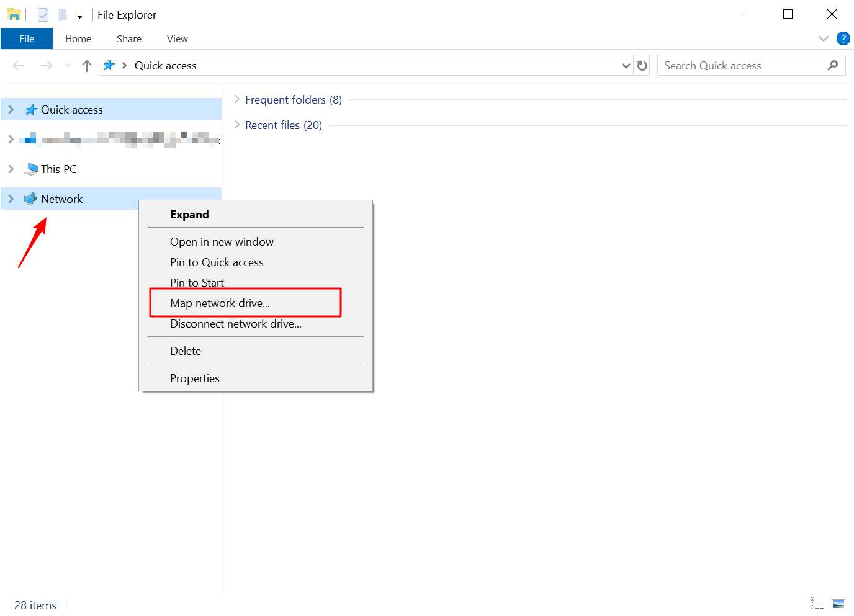Screen dimensions: 854x616
Task: Select Network in the navigation tree
Action: (x=61, y=199)
